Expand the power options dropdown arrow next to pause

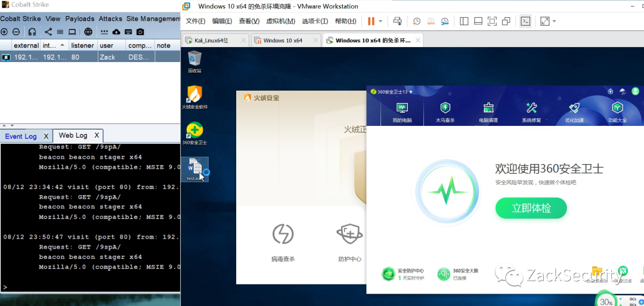tap(380, 21)
